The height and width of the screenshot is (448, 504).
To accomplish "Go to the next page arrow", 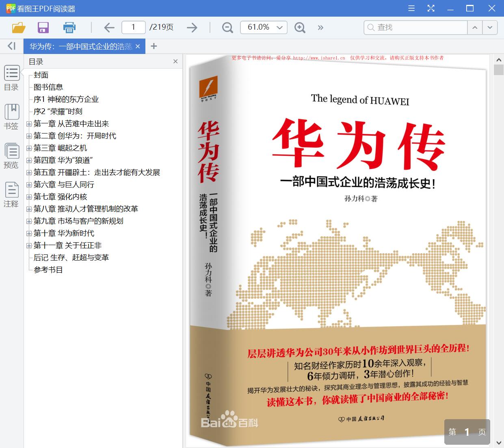I will pyautogui.click(x=192, y=27).
